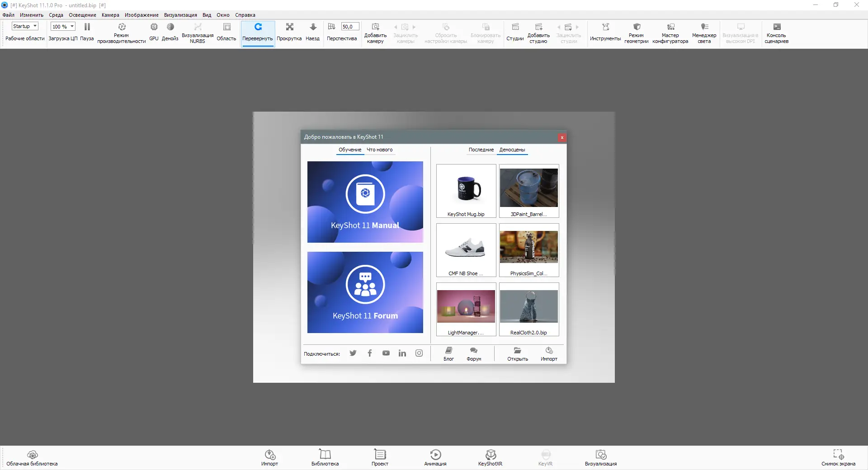The height and width of the screenshot is (470, 868).
Task: Select the Прокрутка pan tool
Action: click(289, 33)
